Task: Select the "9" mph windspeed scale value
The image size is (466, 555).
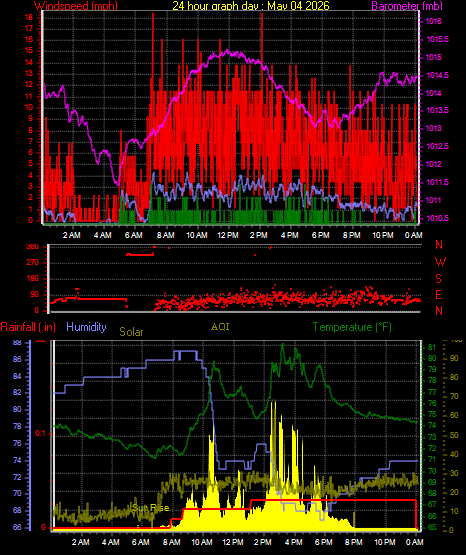Action: (x=31, y=119)
